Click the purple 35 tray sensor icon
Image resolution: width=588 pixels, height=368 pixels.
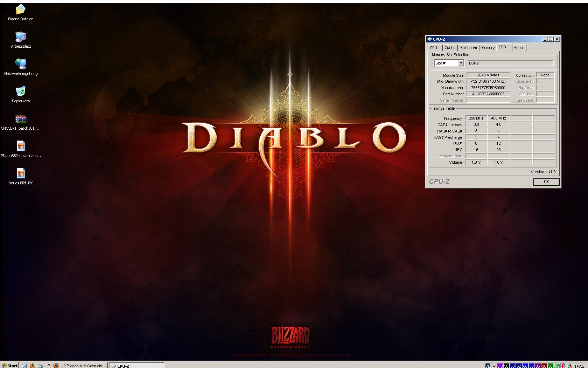[538, 366]
